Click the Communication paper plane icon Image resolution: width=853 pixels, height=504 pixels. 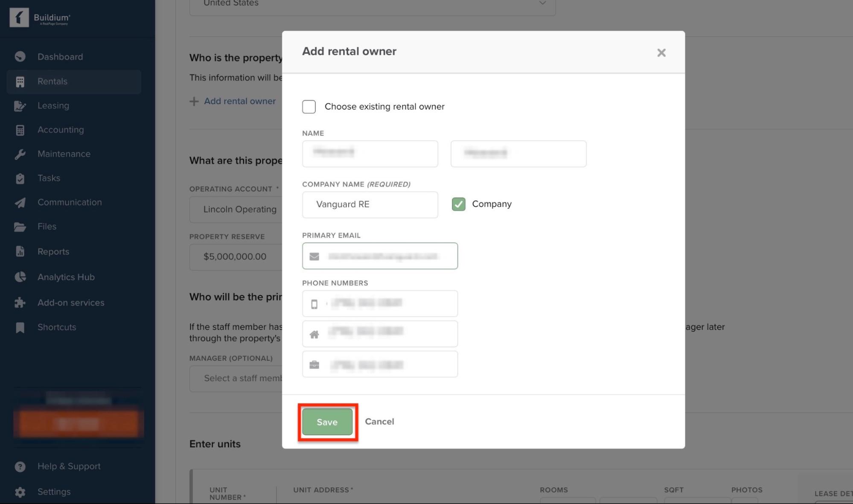point(20,203)
